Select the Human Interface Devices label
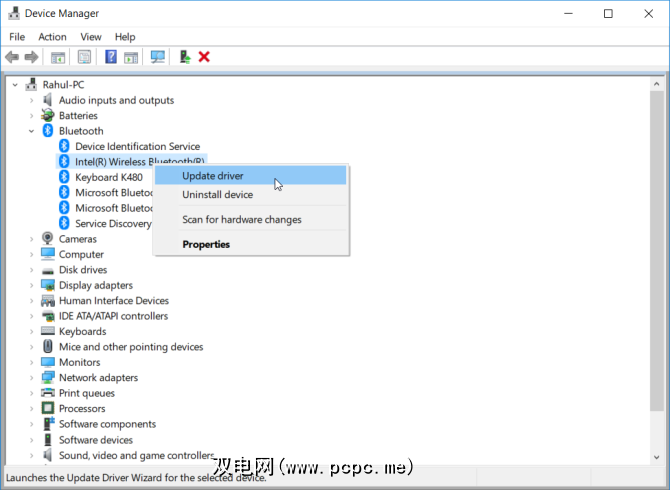Image resolution: width=670 pixels, height=490 pixels. point(114,300)
